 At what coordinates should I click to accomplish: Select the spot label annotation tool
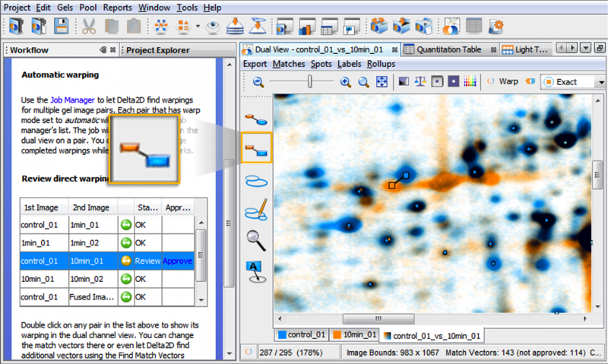[256, 270]
